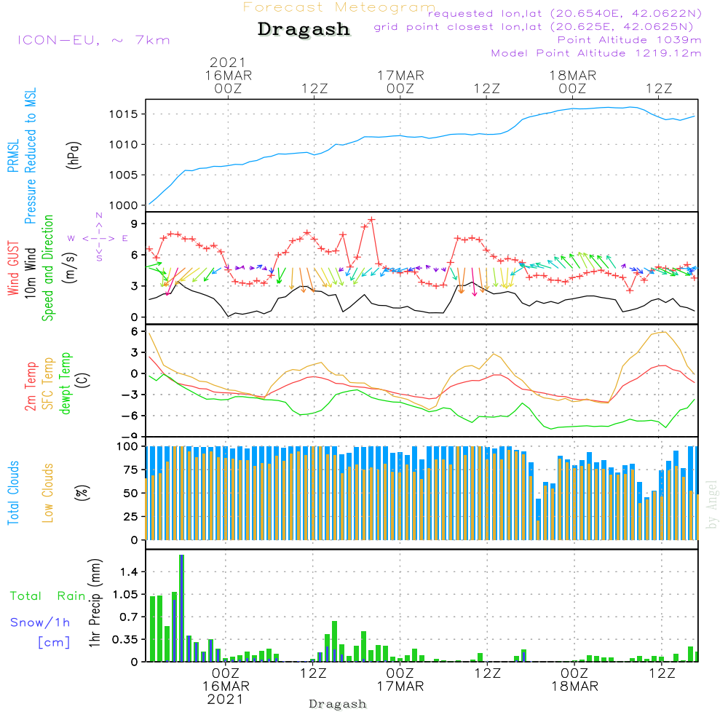This screenshot has width=728, height=728.
Task: Click the '(C)' temperature unit label
Action: pyautogui.click(x=84, y=381)
